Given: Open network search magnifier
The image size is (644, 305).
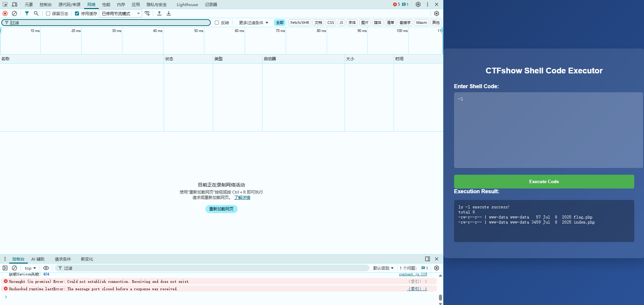Looking at the screenshot, I should tap(36, 13).
